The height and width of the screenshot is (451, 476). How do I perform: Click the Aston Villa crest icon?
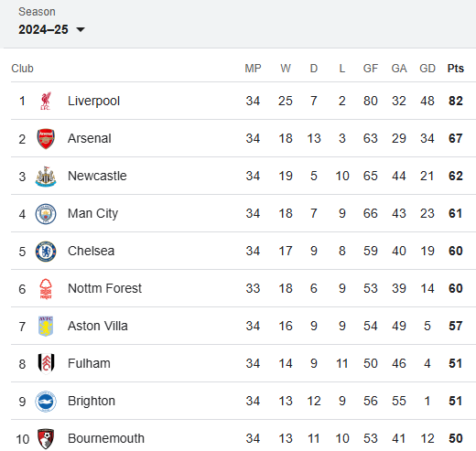pyautogui.click(x=46, y=327)
